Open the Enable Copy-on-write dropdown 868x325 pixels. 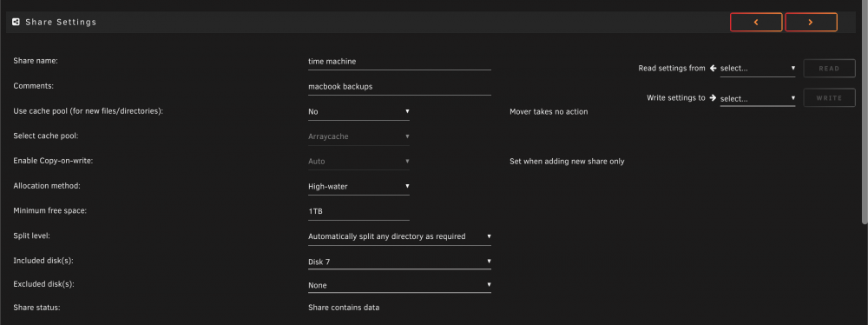tap(358, 162)
